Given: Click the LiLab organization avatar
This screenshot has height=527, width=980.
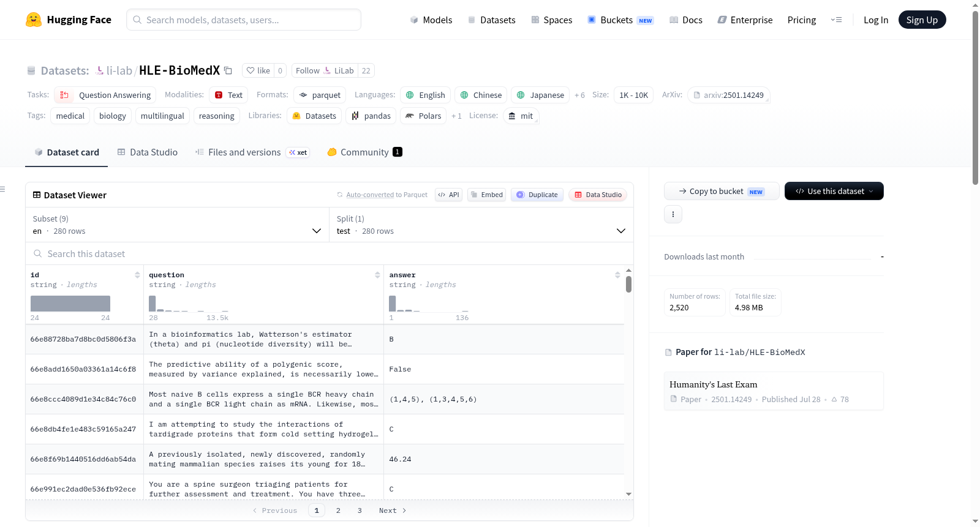Looking at the screenshot, I should coord(327,70).
